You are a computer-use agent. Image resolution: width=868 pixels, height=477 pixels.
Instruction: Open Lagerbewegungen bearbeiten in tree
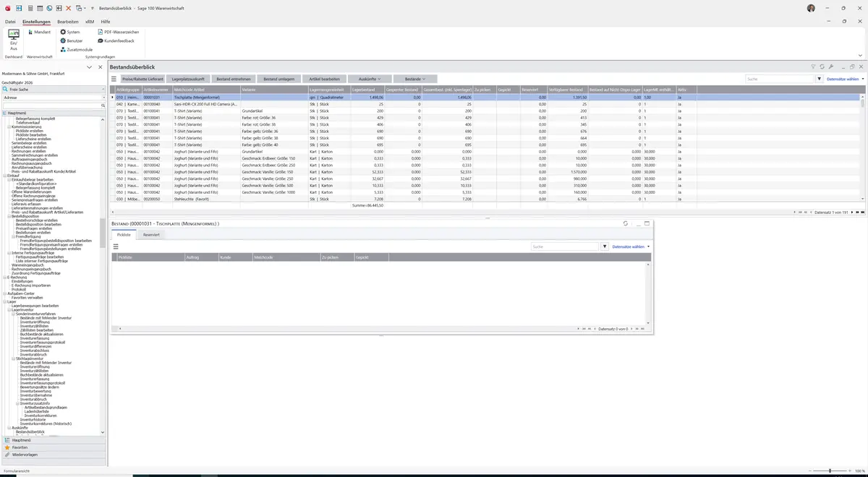pos(35,306)
